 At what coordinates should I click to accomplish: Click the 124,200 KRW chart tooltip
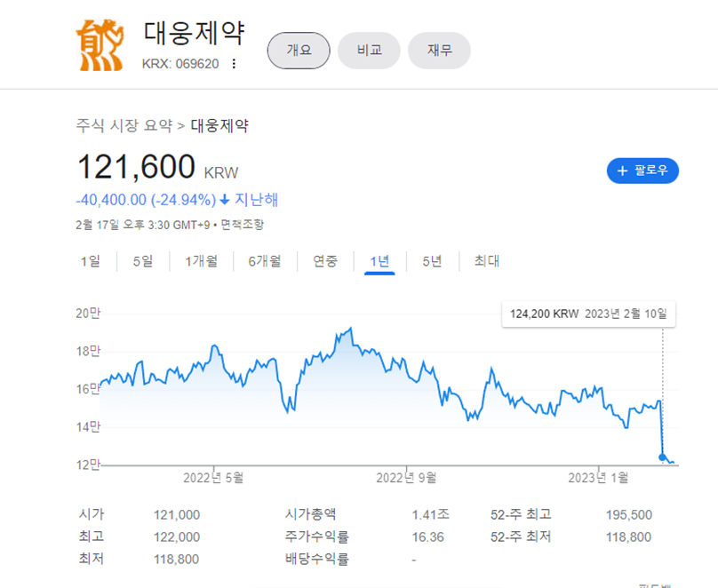pyautogui.click(x=588, y=314)
